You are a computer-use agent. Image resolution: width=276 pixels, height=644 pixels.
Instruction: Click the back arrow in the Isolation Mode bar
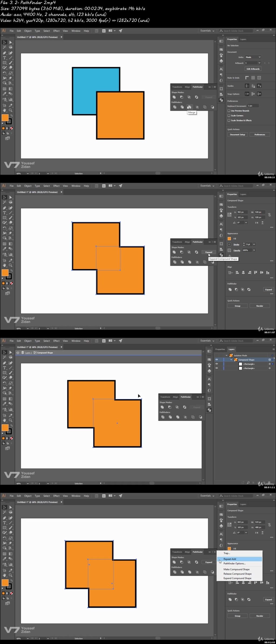(x=18, y=353)
